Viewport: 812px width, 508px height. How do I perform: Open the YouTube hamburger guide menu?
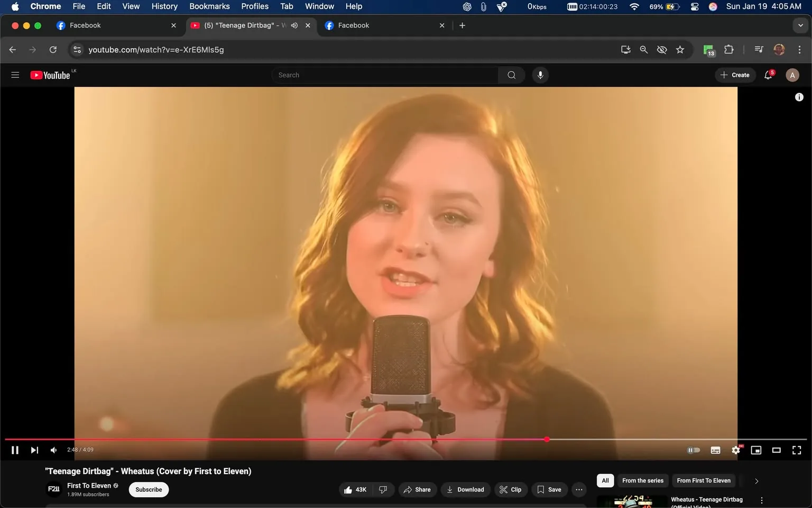pyautogui.click(x=15, y=75)
